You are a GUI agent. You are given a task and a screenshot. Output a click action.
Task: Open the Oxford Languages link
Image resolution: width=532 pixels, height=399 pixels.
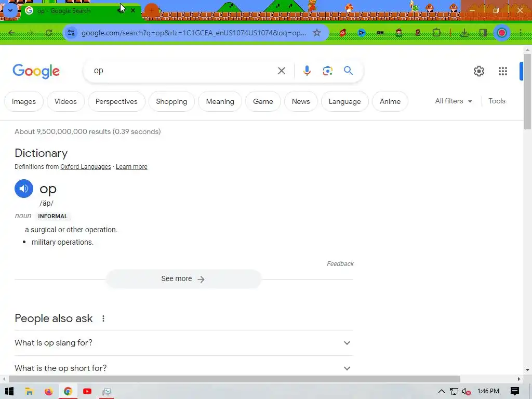click(86, 167)
